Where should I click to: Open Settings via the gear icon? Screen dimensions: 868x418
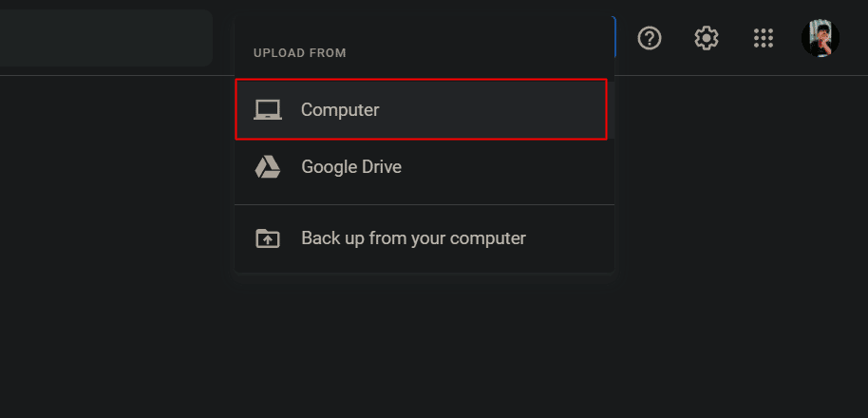click(x=707, y=38)
